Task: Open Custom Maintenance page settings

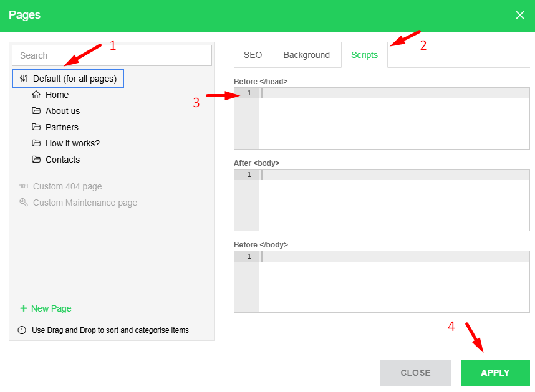Action: [x=85, y=203]
